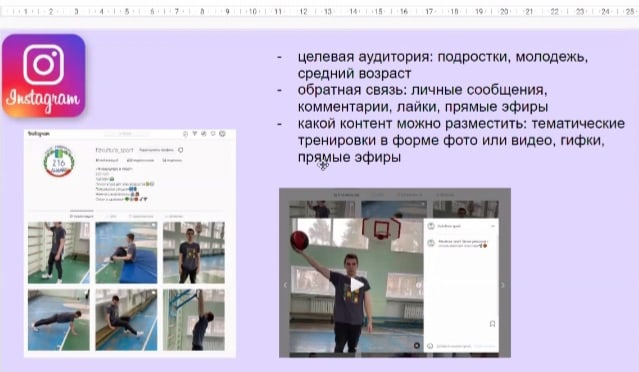Click the large Instagram logo image
This screenshot has width=639, height=372.
click(44, 76)
